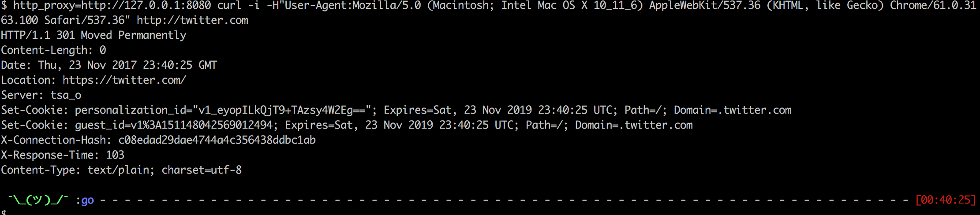Click the Date header timestamp value
The image size is (980, 215).
click(x=127, y=65)
